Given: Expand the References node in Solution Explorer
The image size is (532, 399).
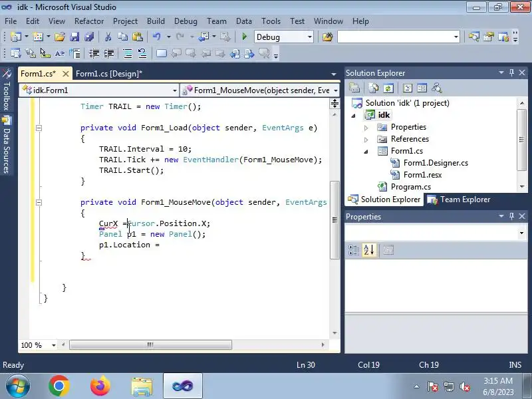Looking at the screenshot, I should 366,140.
